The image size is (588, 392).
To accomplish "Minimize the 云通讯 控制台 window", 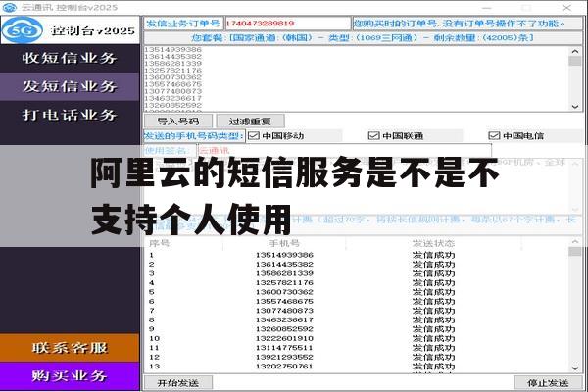I will 486,7.
